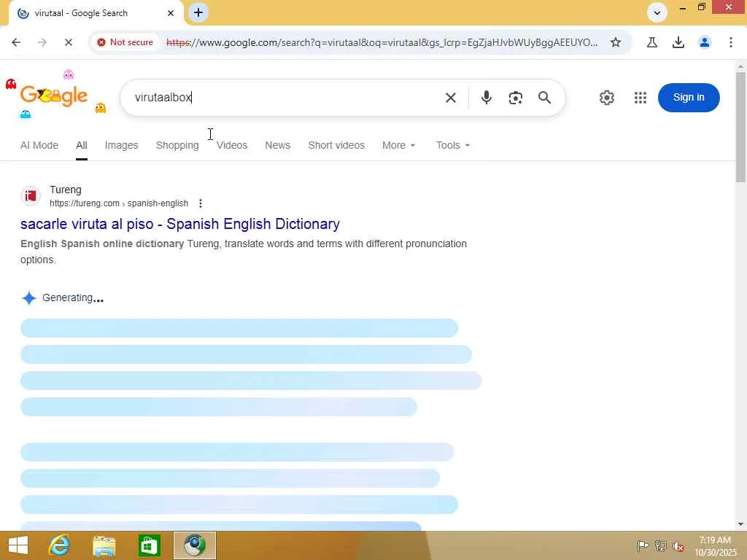Open Action Center flag icon

point(642,545)
